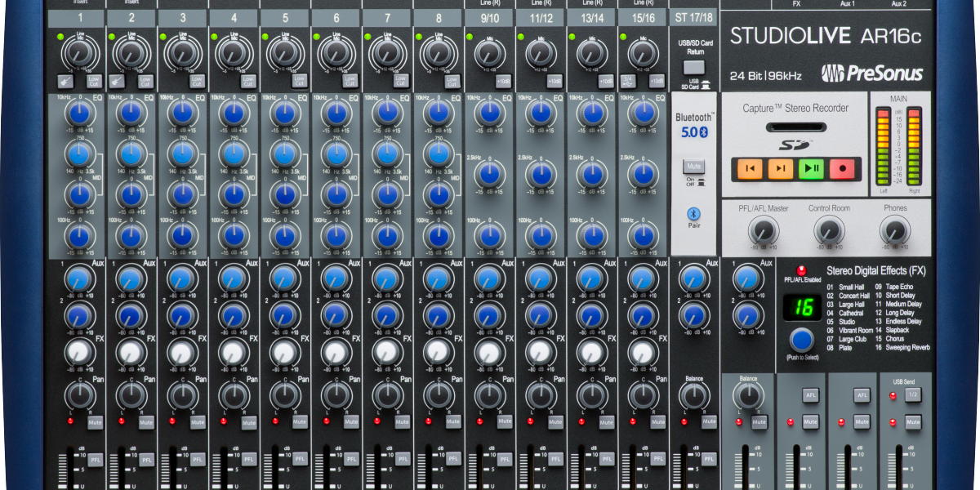
Task: Click the blue FX Push to Select knob
Action: (802, 340)
